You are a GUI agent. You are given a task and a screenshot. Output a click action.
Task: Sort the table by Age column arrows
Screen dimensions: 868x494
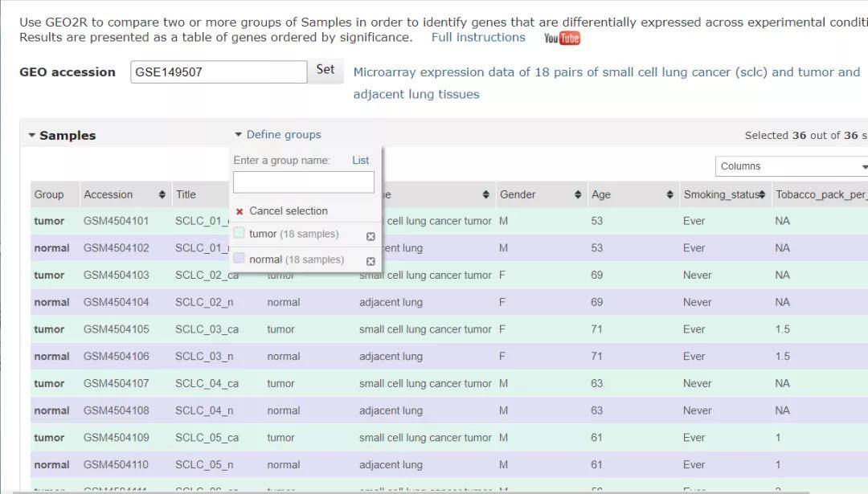669,194
